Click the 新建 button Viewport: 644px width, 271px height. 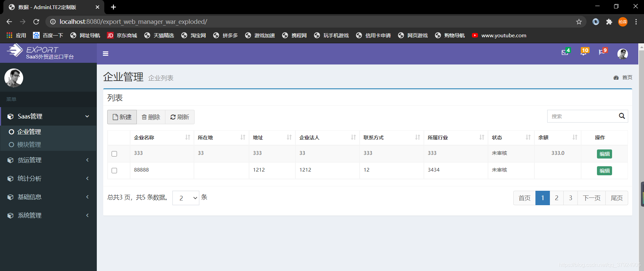pyautogui.click(x=122, y=117)
